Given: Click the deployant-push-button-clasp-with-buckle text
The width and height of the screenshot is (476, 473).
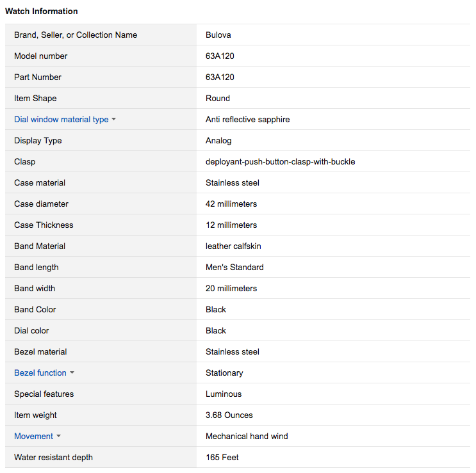Looking at the screenshot, I should [x=280, y=162].
